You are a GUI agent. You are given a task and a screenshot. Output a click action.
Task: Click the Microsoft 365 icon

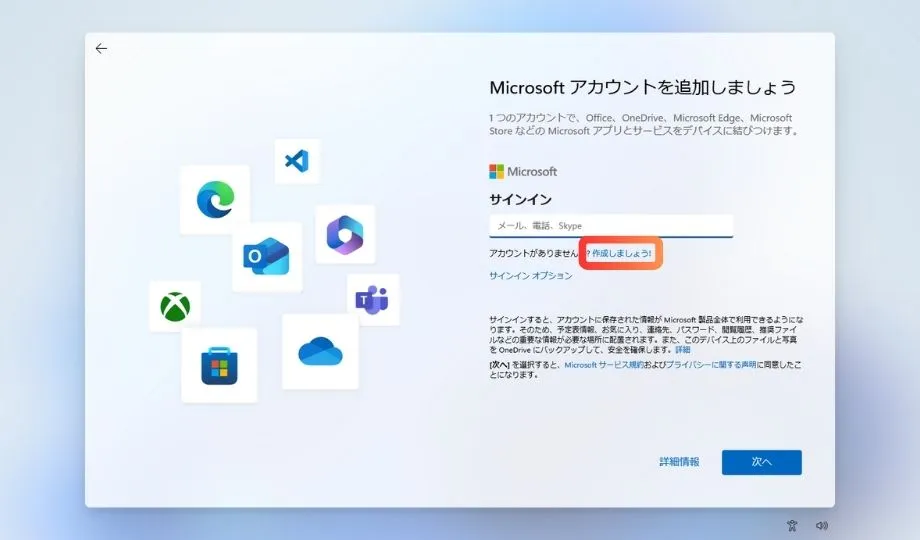point(345,234)
